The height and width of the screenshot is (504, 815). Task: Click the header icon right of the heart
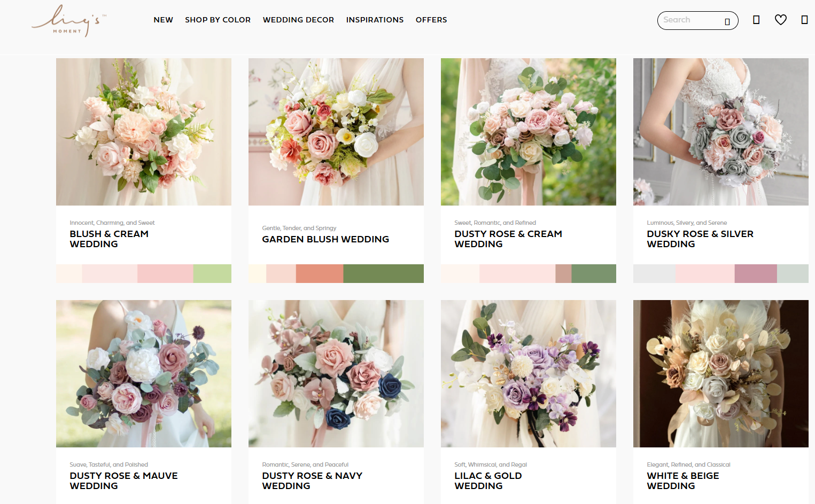(x=804, y=20)
